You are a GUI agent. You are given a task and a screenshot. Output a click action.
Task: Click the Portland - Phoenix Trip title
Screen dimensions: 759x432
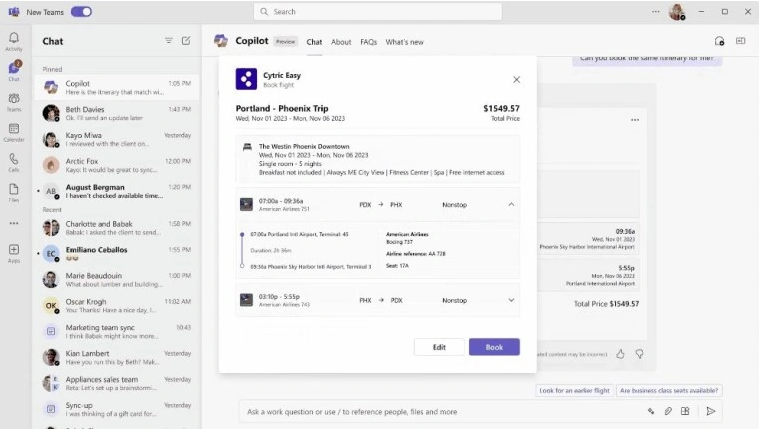282,108
